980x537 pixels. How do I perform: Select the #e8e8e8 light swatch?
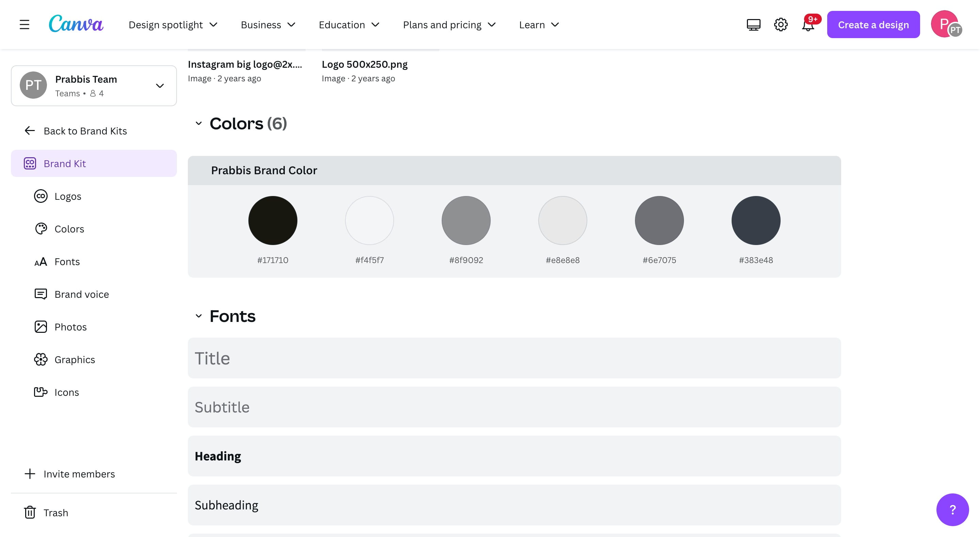pos(563,221)
